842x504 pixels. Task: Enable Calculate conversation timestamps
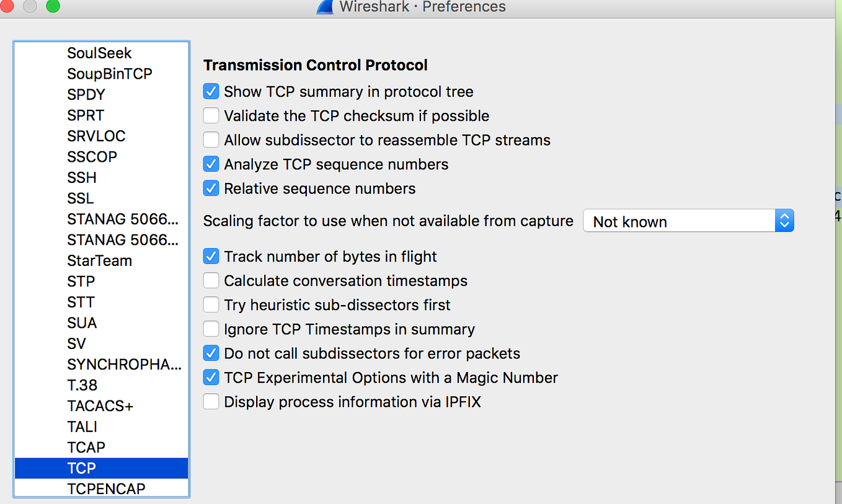click(x=211, y=281)
